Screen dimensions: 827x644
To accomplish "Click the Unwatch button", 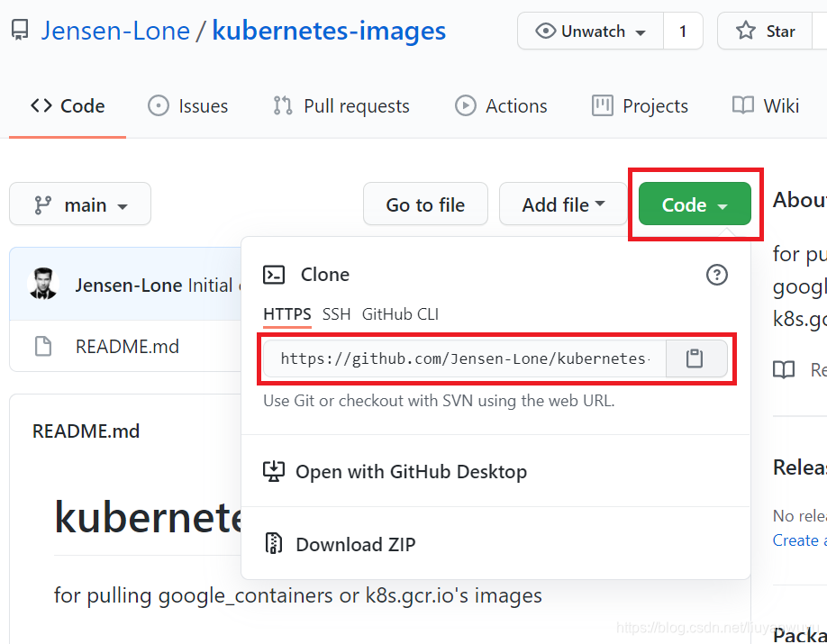I will (590, 32).
